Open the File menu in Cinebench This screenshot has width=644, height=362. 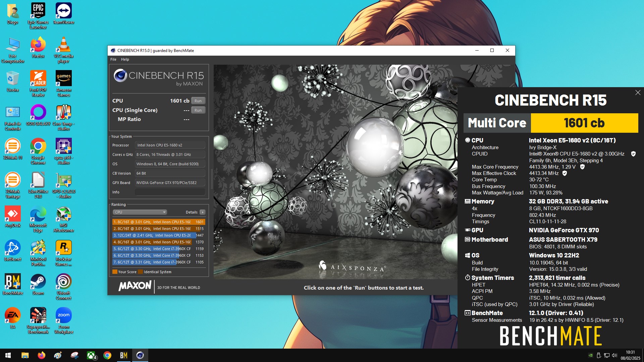(113, 59)
